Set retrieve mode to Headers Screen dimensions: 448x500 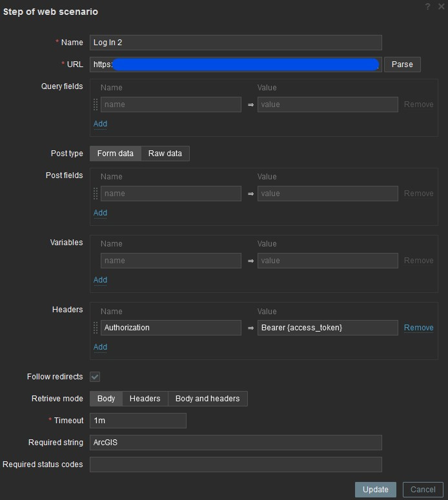[145, 399]
